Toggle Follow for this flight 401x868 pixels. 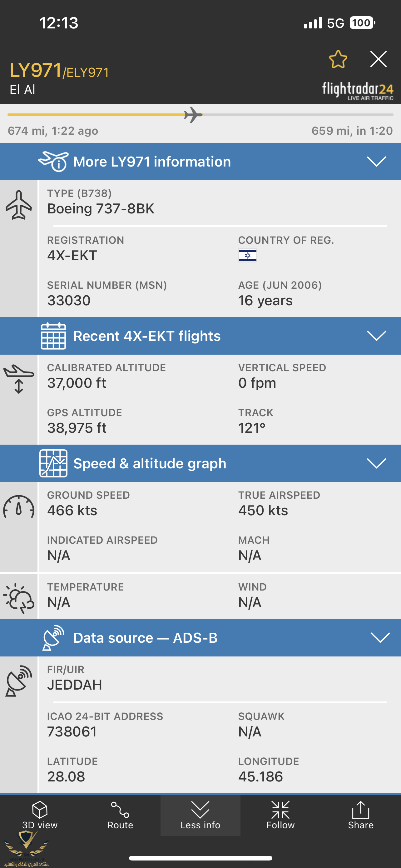point(280,815)
